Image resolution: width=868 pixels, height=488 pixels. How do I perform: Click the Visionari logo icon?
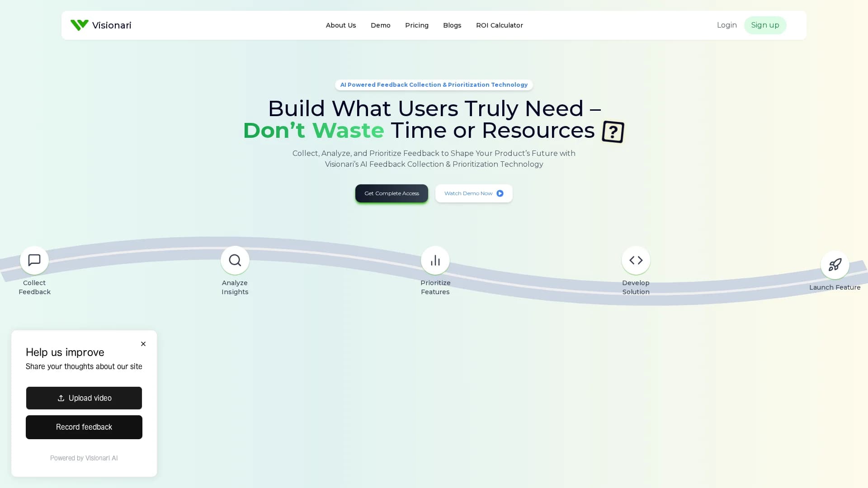point(80,25)
